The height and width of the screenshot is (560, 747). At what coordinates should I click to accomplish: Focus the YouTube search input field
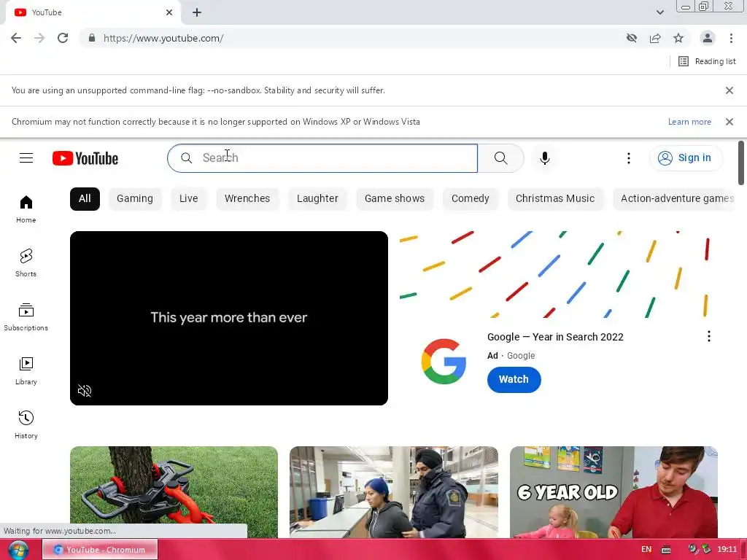322,158
